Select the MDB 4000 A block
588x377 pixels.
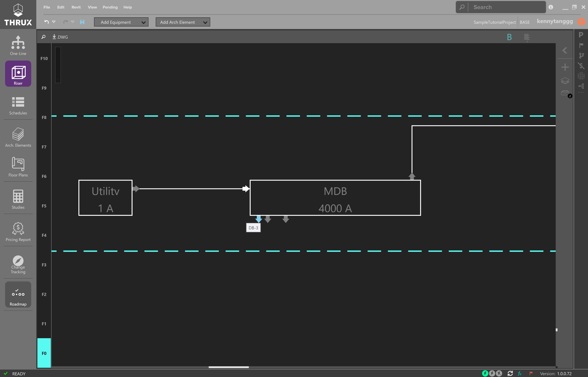pyautogui.click(x=335, y=198)
